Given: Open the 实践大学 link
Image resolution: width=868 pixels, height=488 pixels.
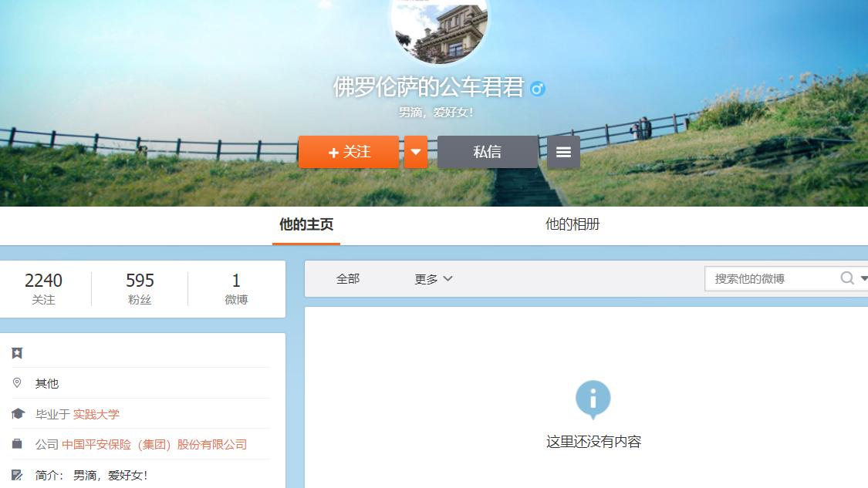Looking at the screenshot, I should coord(96,414).
